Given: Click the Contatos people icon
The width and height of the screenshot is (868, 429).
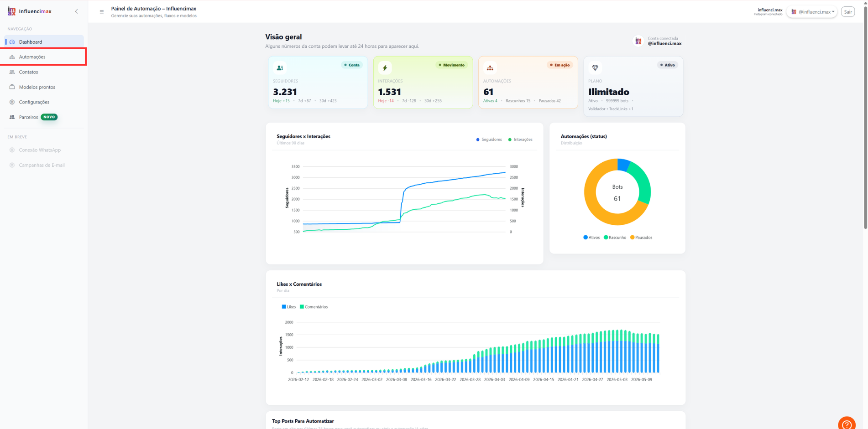Looking at the screenshot, I should [12, 72].
